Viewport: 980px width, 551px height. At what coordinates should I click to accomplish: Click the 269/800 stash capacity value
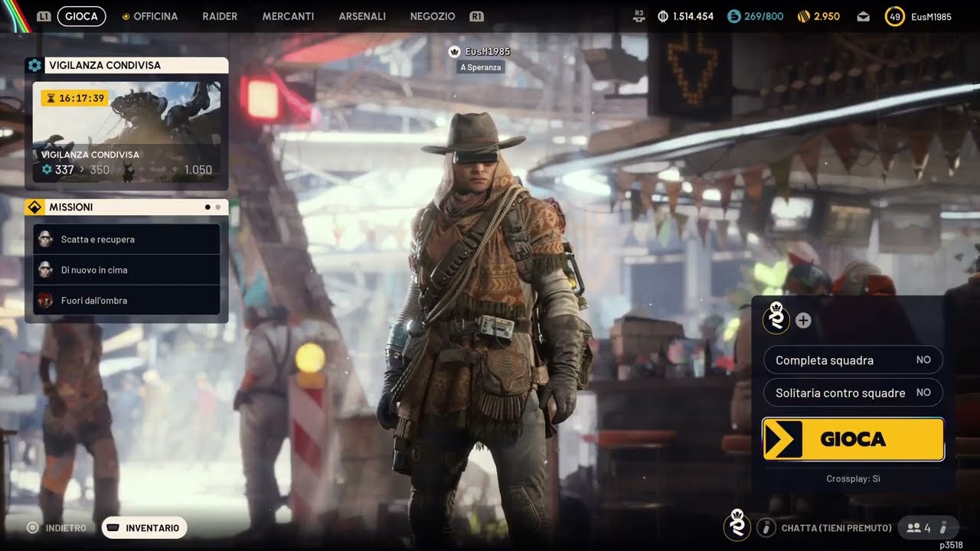[x=763, y=16]
